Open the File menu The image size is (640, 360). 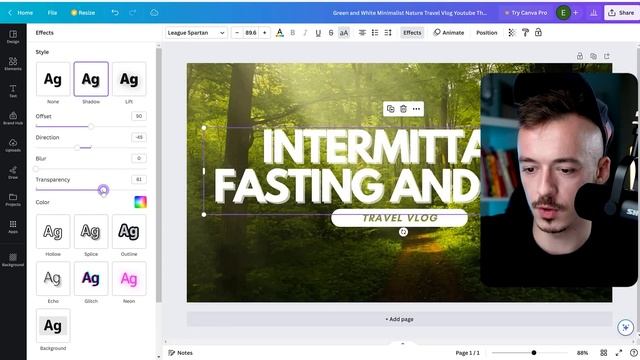tap(52, 13)
